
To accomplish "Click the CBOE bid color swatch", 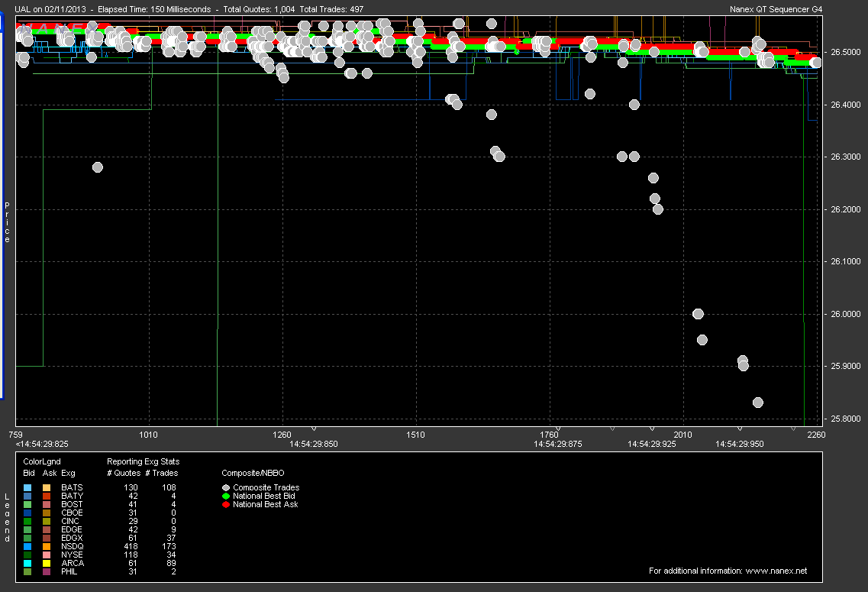I will tap(27, 513).
